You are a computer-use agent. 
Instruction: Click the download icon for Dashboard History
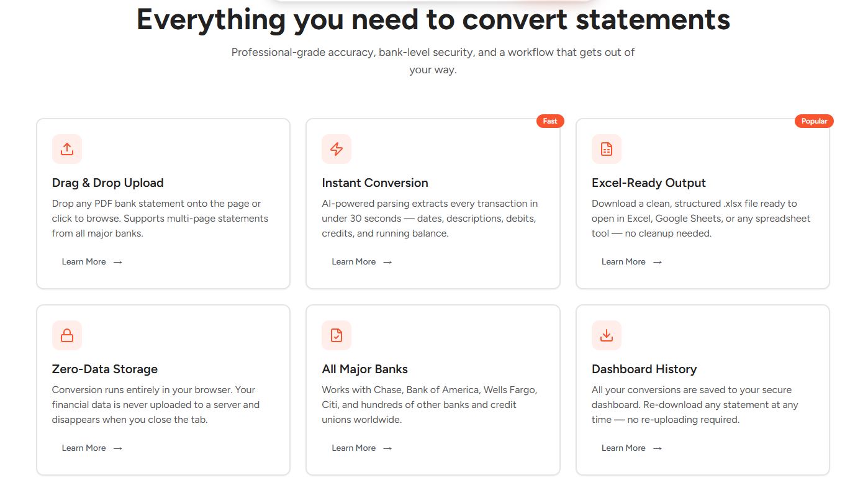pos(606,335)
